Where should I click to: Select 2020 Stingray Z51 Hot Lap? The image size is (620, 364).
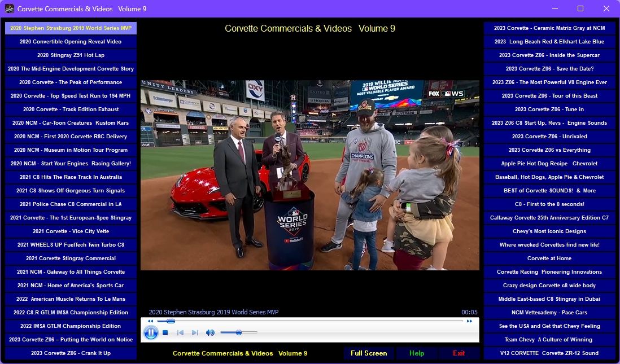point(71,55)
